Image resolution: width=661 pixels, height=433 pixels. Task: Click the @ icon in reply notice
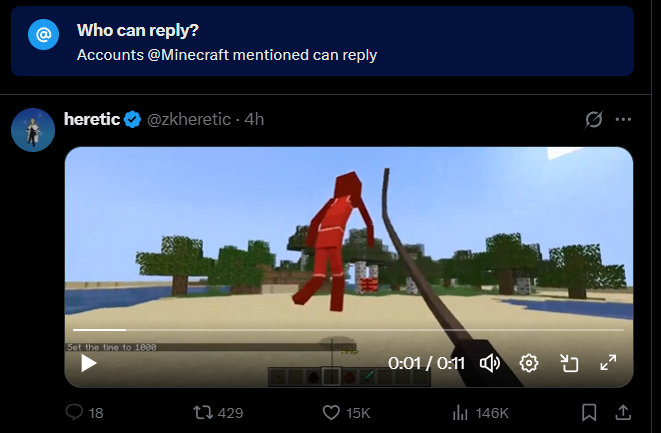click(43, 35)
